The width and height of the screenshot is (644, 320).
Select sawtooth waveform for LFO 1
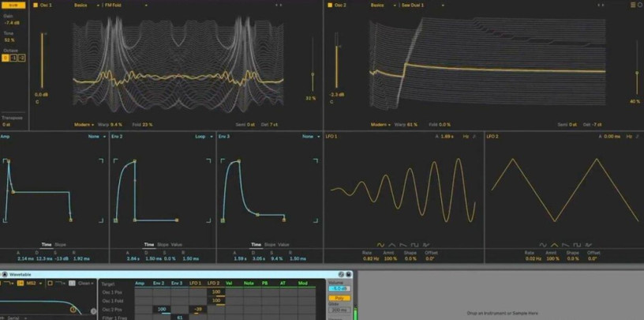[403, 245]
